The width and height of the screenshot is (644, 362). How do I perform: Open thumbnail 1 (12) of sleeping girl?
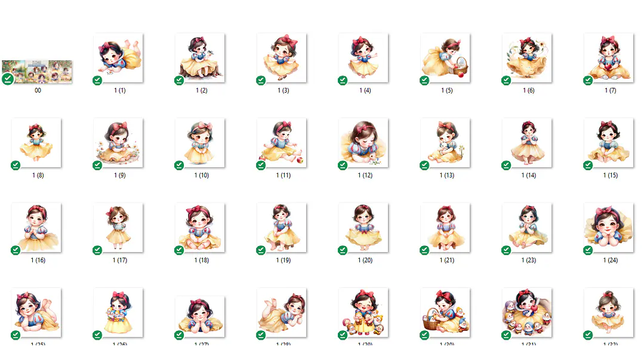pos(363,143)
